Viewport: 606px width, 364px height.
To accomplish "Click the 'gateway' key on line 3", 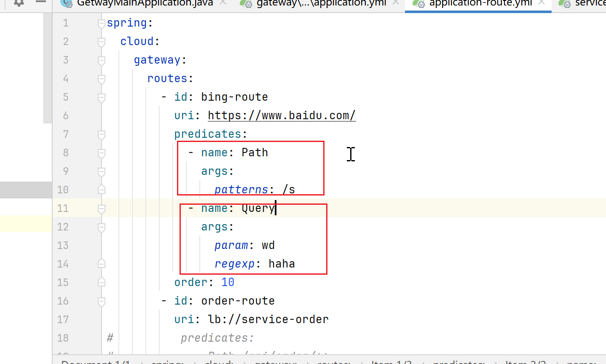I will click(157, 60).
